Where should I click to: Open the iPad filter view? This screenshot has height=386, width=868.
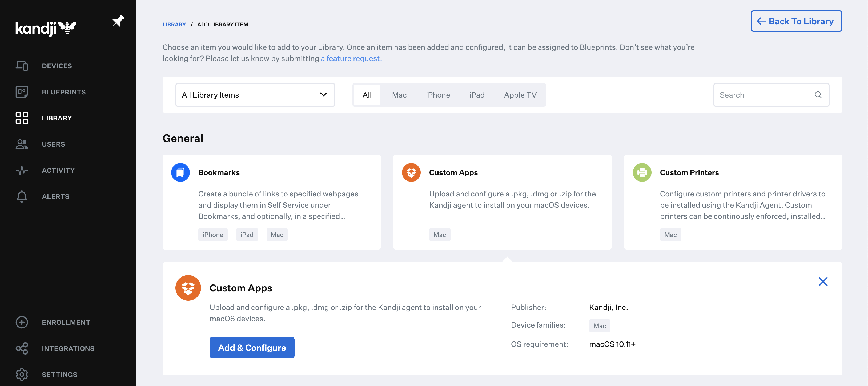tap(477, 94)
